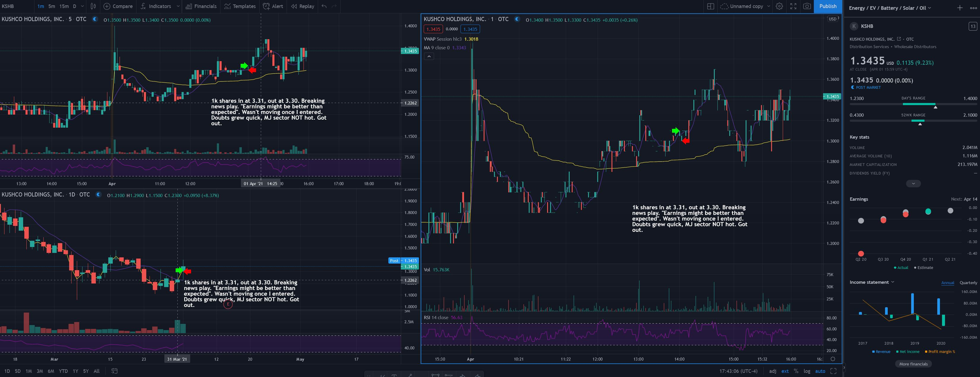This screenshot has height=377, width=980.
Task: Take a snapshot with the camera icon
Action: (806, 6)
